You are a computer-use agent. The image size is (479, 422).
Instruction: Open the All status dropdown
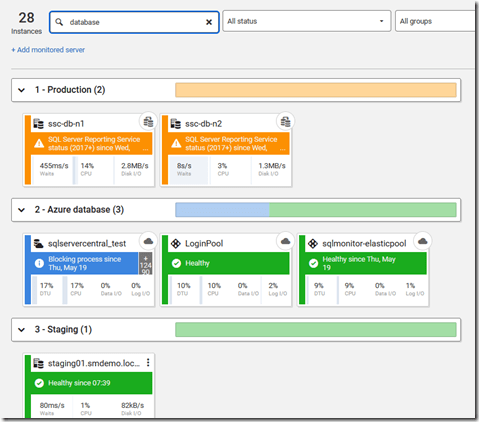[307, 21]
